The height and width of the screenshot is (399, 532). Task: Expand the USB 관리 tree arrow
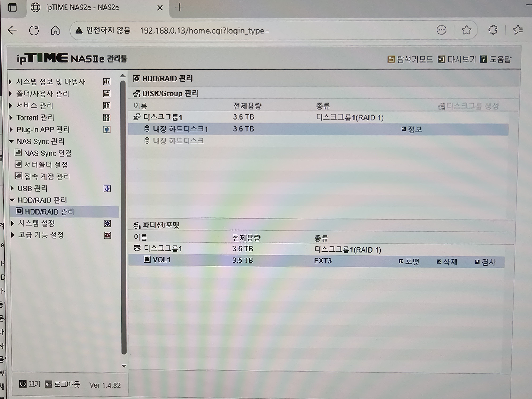click(12, 189)
